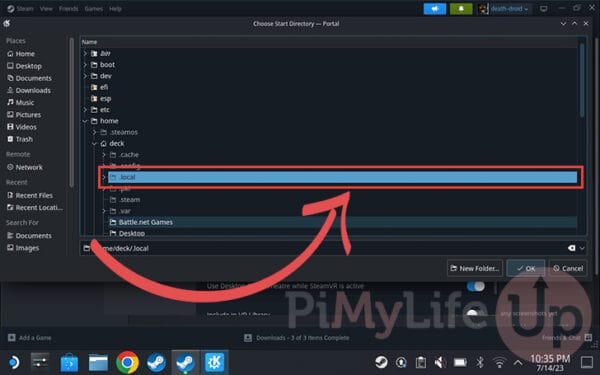Open Network under Remote
Image resolution: width=600 pixels, height=375 pixels.
[x=25, y=167]
